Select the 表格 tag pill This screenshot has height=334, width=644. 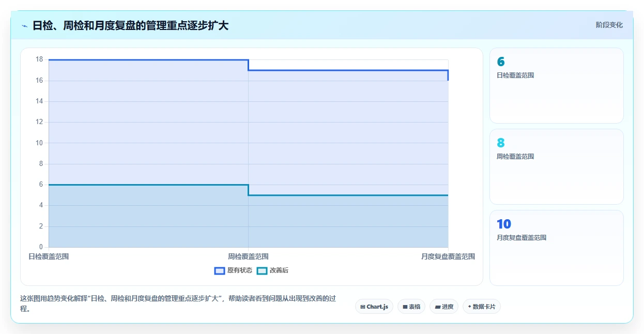click(x=411, y=307)
